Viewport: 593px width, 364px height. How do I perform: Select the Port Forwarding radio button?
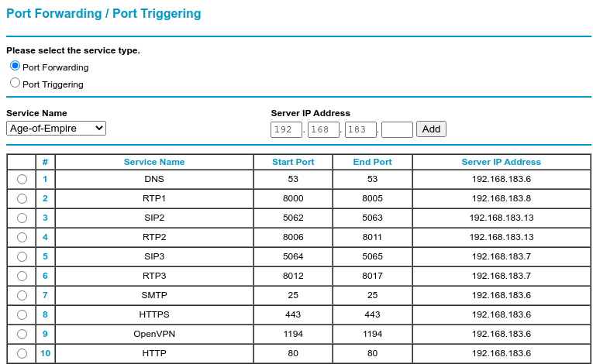15,66
